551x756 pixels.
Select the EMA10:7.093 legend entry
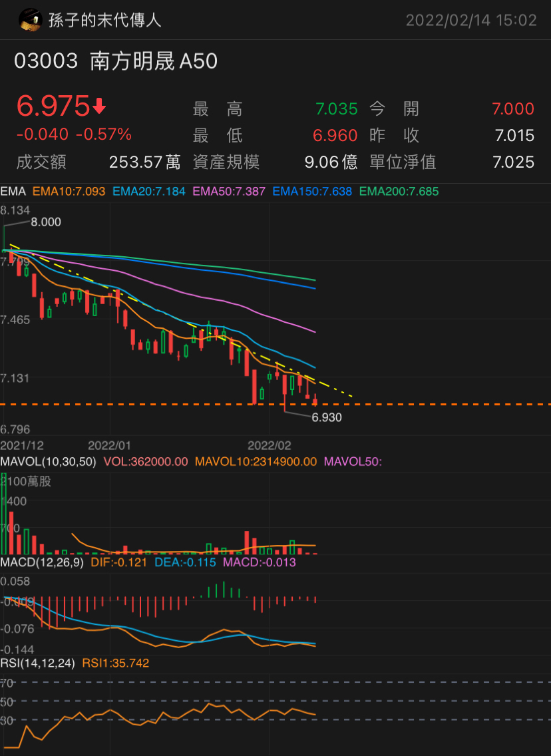69,192
